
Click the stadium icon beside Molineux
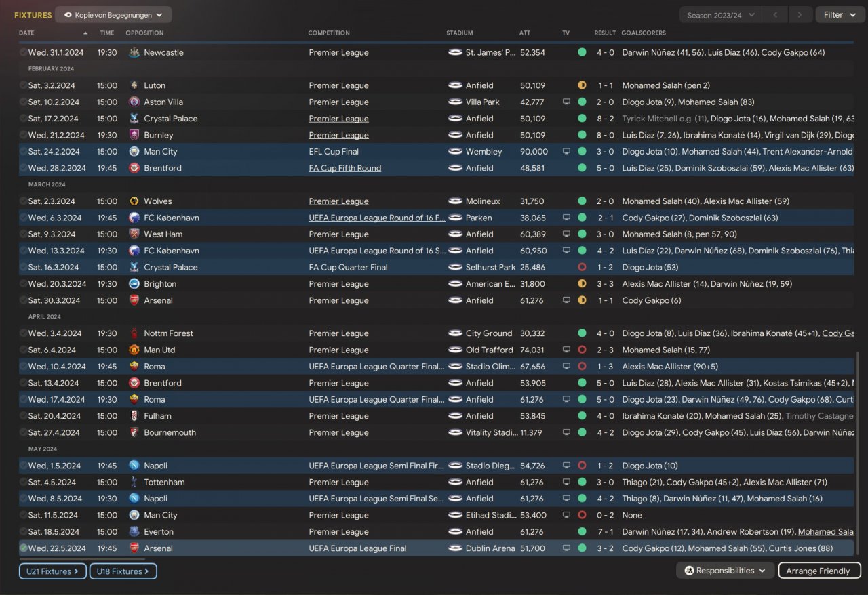[x=455, y=201]
